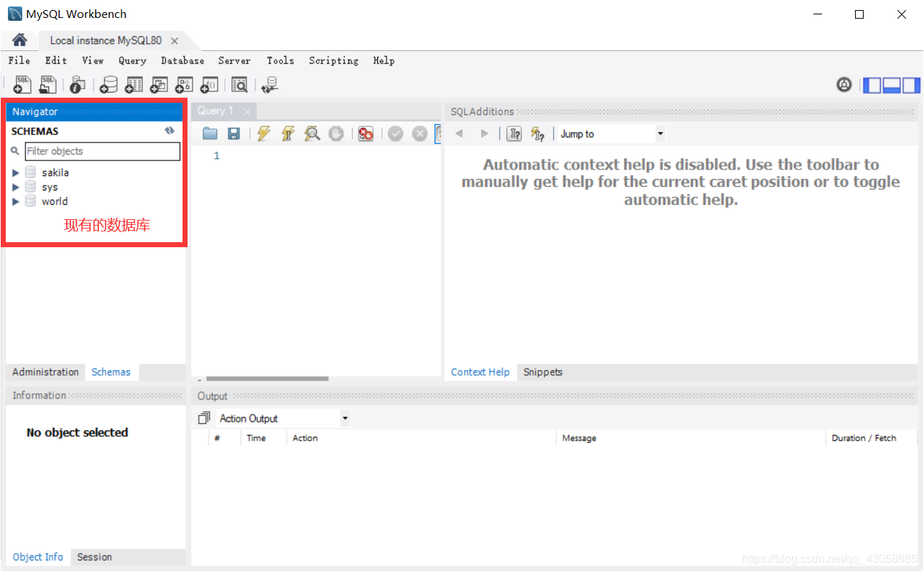Search table data toolbar icon
The image size is (924, 572).
pos(239,85)
